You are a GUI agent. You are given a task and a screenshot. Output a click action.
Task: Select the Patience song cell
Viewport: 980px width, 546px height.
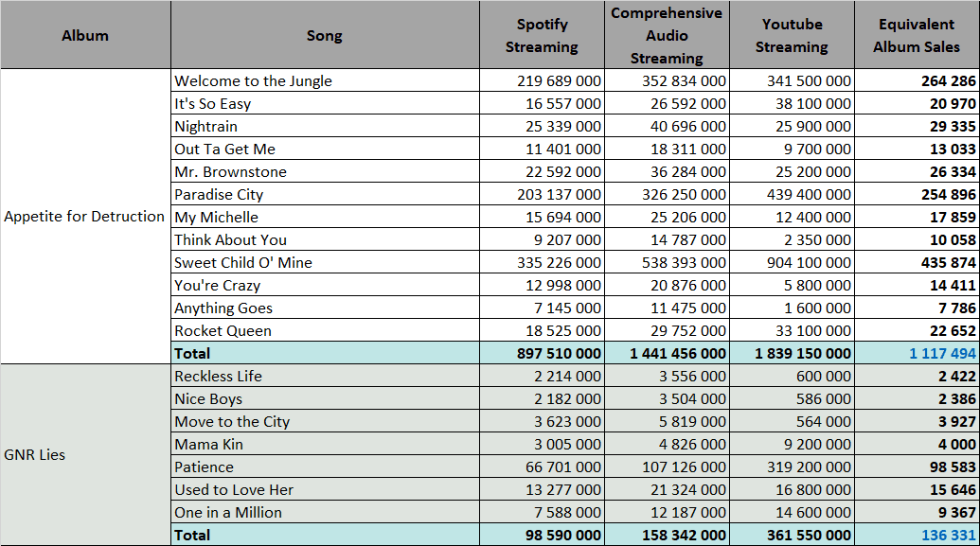pyautogui.click(x=325, y=467)
